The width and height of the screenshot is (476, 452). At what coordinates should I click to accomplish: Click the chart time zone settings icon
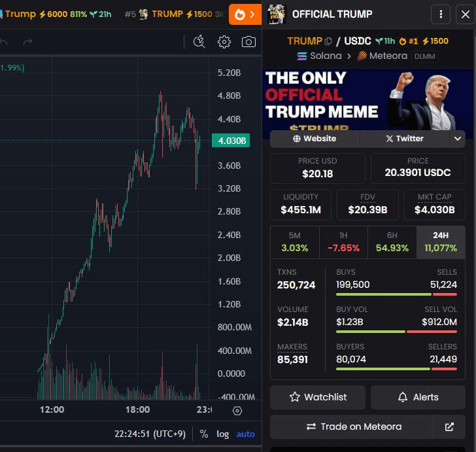(237, 411)
